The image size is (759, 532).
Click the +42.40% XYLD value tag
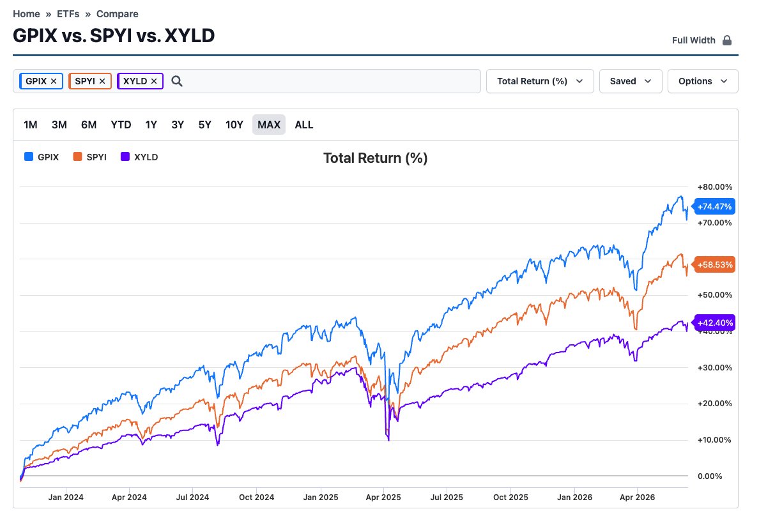pyautogui.click(x=714, y=323)
